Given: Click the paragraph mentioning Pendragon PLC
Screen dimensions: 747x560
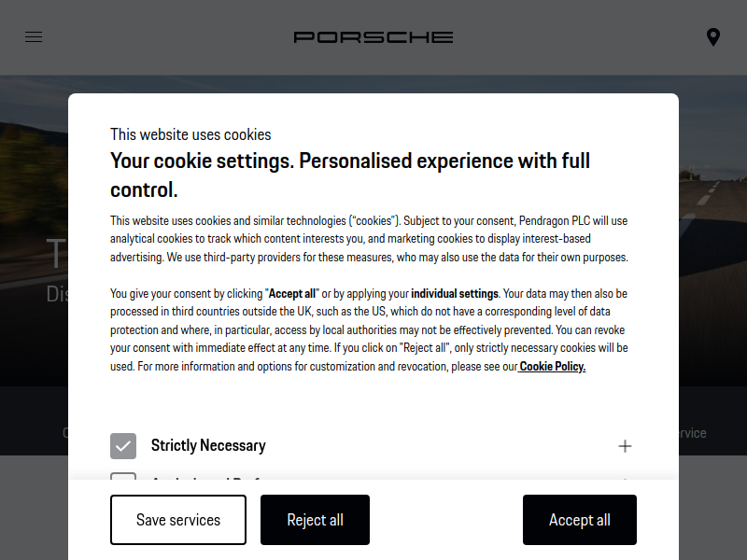Looking at the screenshot, I should 369,239.
